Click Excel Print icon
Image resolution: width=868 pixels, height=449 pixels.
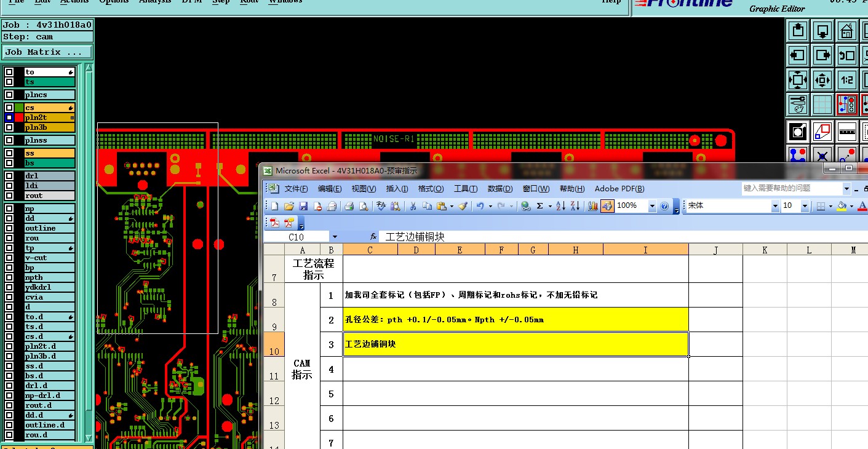coord(349,206)
